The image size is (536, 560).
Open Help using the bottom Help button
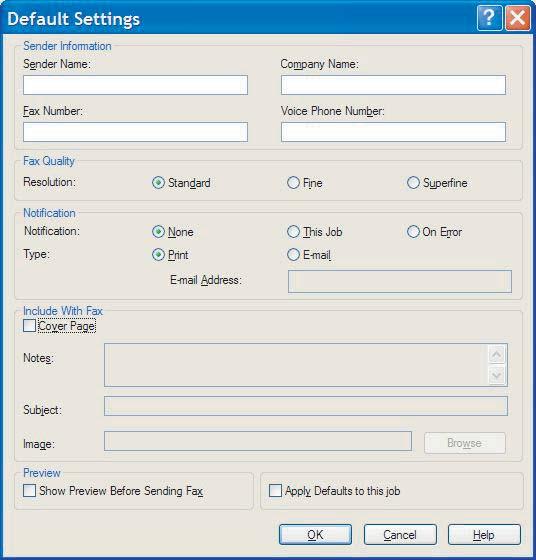click(484, 535)
